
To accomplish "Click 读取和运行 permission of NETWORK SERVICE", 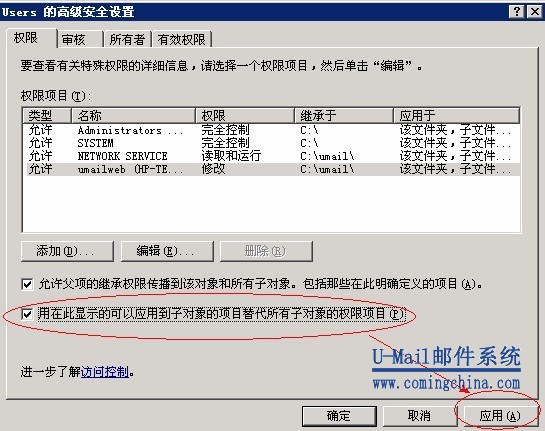I will pyautogui.click(x=231, y=156).
